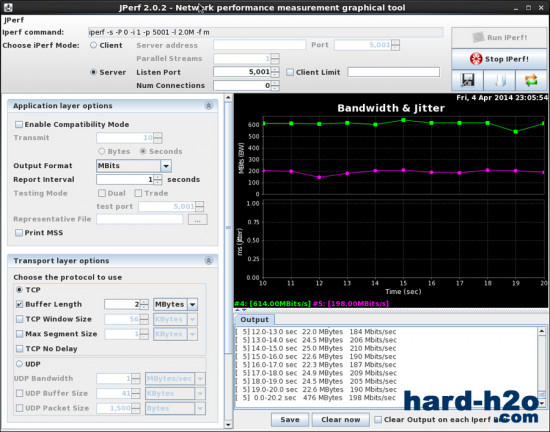Image resolution: width=550 pixels, height=432 pixels.
Task: Enable the Client Limit checkbox
Action: point(290,72)
